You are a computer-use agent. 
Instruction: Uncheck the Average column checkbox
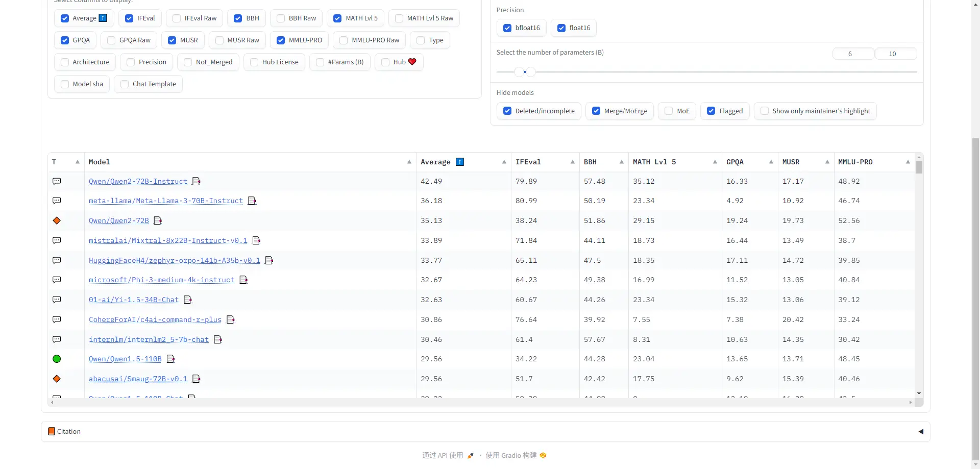tap(65, 18)
